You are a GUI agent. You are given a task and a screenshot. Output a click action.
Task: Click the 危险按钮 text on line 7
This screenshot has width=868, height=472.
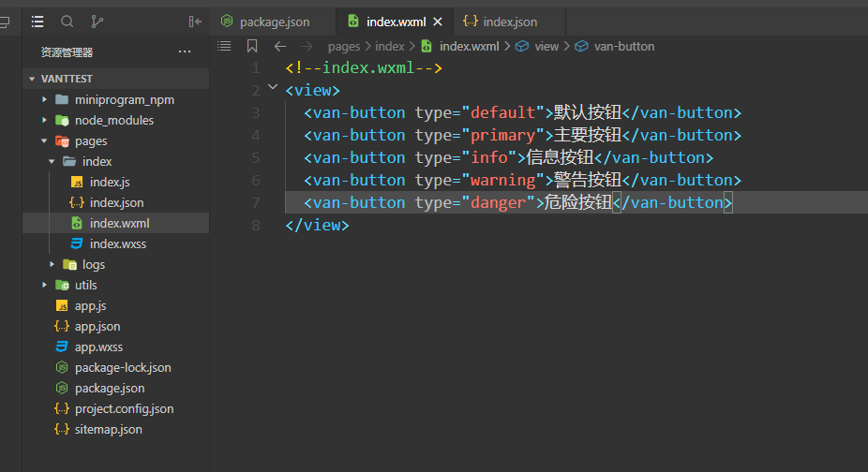578,202
